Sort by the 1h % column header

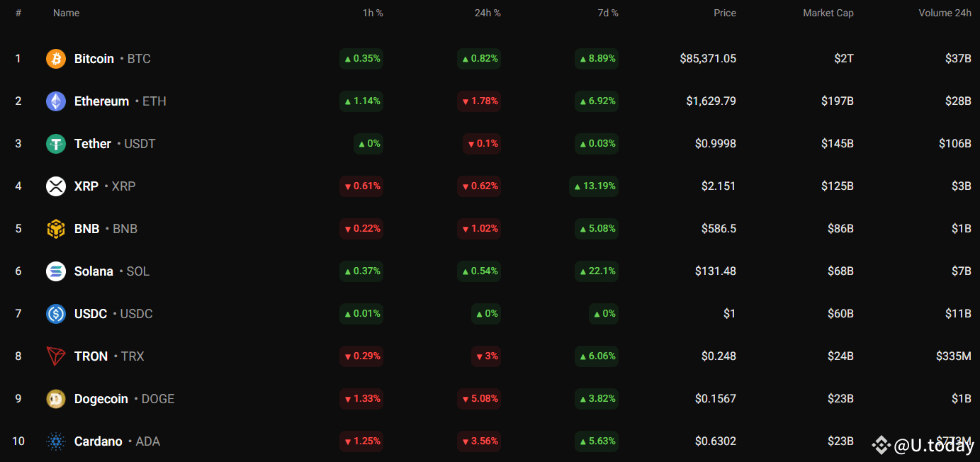tap(371, 13)
